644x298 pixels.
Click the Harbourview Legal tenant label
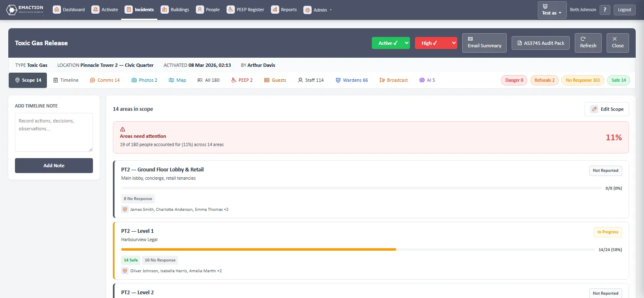[139, 239]
